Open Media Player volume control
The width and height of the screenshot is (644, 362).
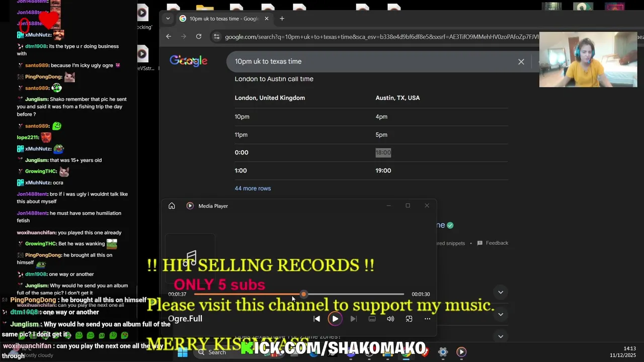click(x=390, y=319)
